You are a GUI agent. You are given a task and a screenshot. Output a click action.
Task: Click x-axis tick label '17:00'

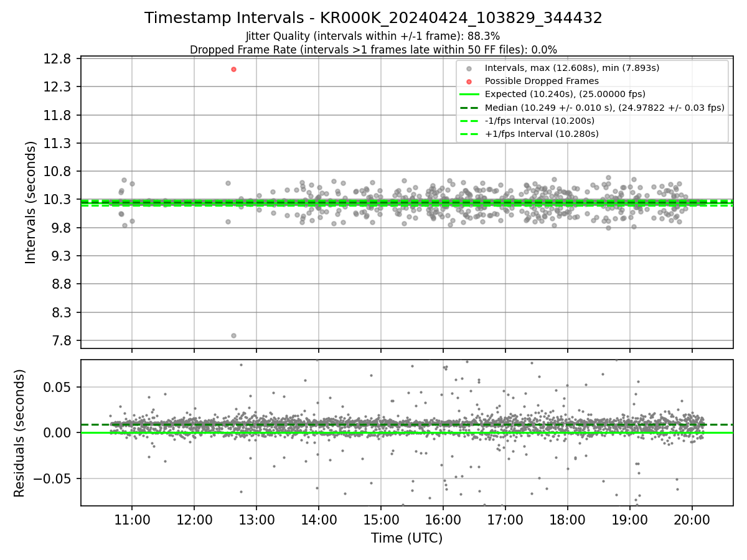(505, 519)
